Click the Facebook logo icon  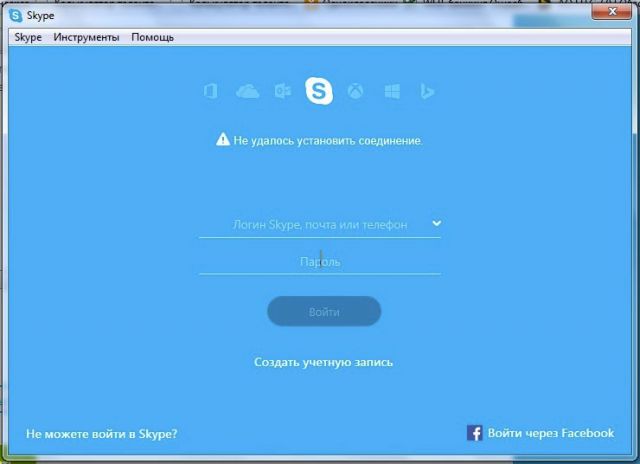pos(474,433)
